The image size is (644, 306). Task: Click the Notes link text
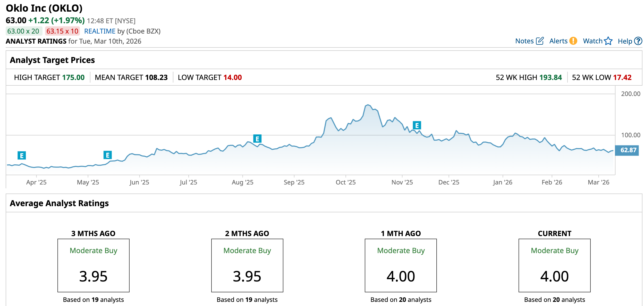pyautogui.click(x=524, y=41)
